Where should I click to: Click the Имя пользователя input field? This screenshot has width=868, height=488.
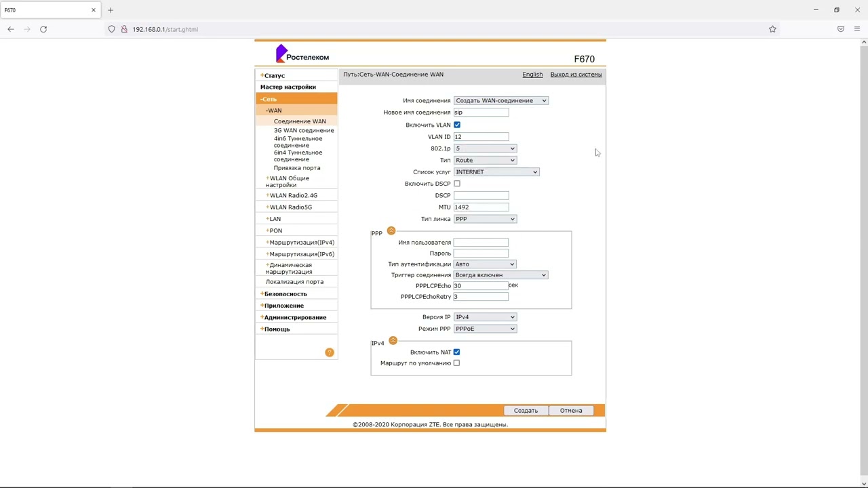481,243
